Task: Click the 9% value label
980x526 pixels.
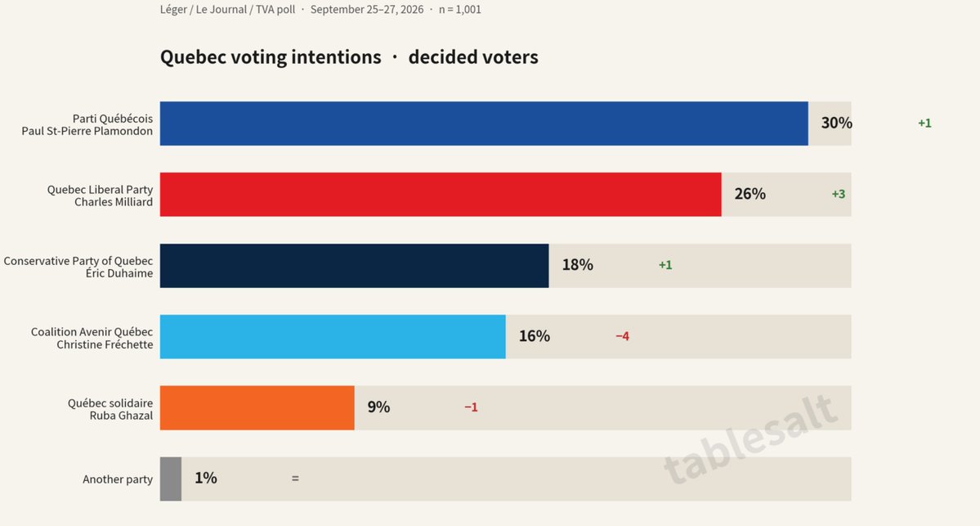Action: 378,407
